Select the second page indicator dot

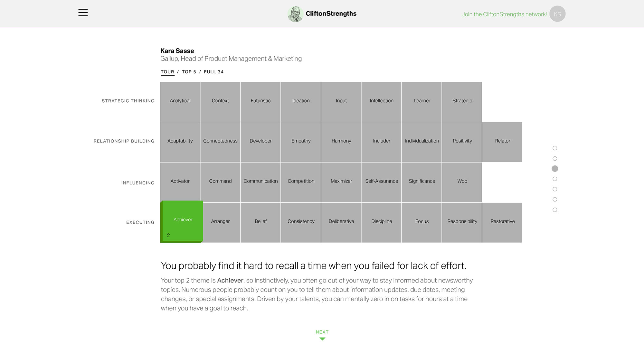click(555, 158)
